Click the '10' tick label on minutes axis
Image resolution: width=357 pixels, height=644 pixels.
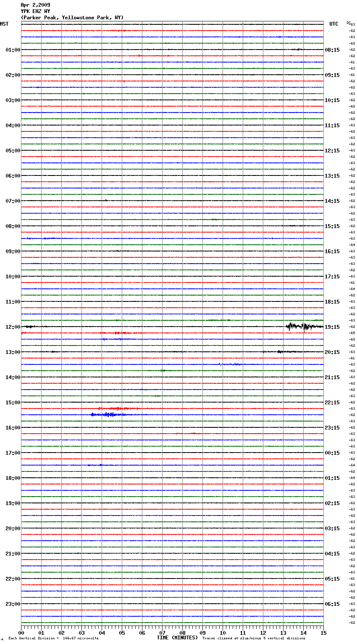click(223, 633)
